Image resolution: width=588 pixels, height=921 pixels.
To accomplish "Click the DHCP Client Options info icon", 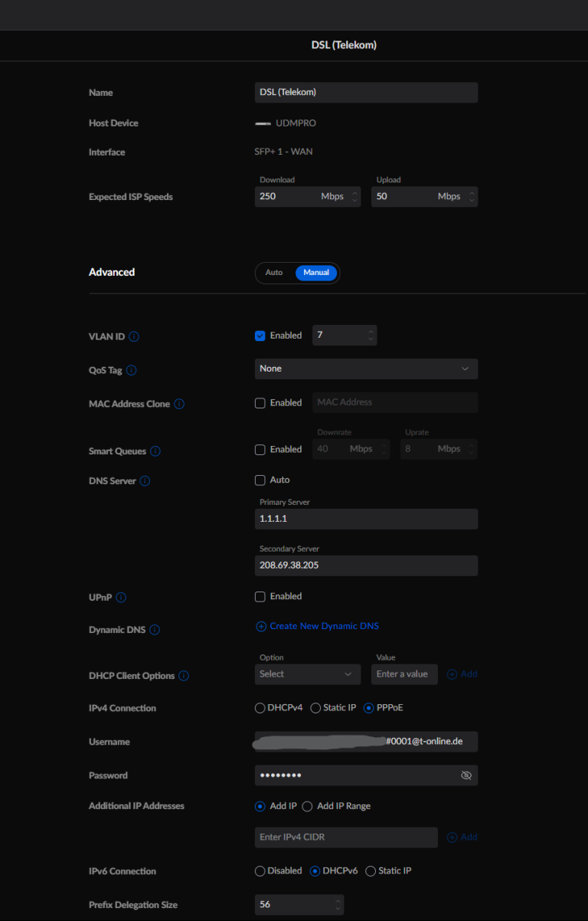I will click(184, 676).
